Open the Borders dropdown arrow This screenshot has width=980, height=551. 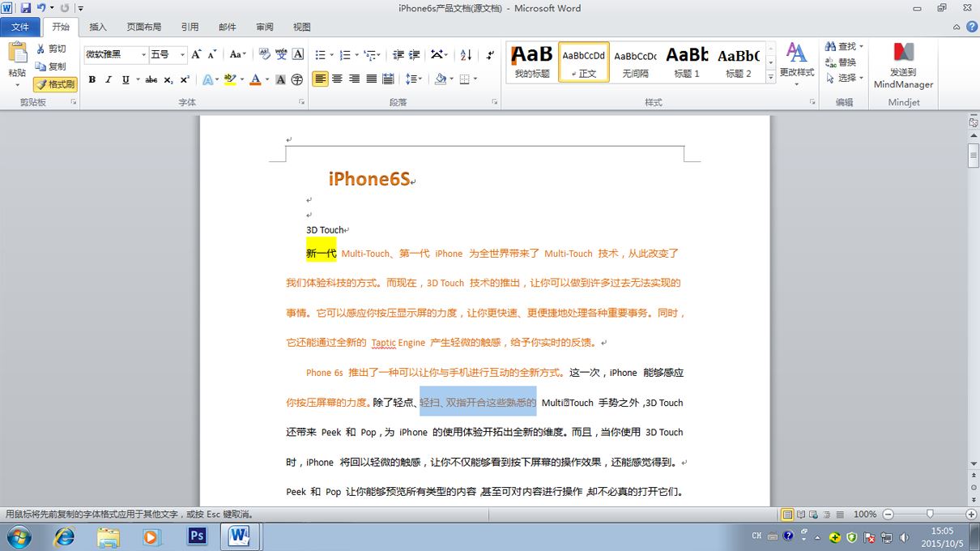coord(475,79)
